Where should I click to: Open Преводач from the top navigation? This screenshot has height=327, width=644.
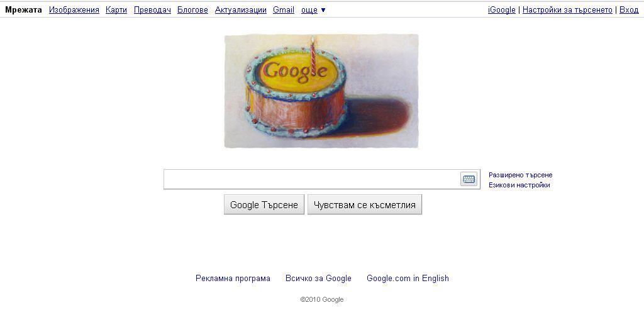point(152,10)
